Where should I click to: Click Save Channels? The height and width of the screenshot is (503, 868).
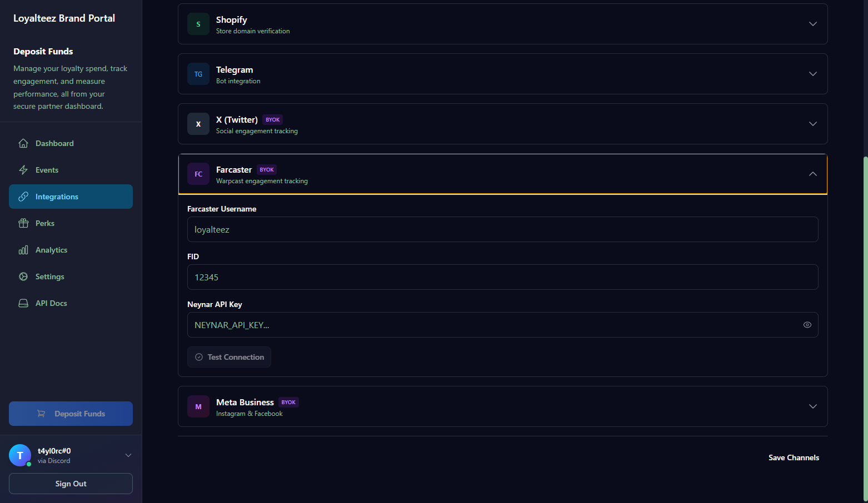point(794,457)
